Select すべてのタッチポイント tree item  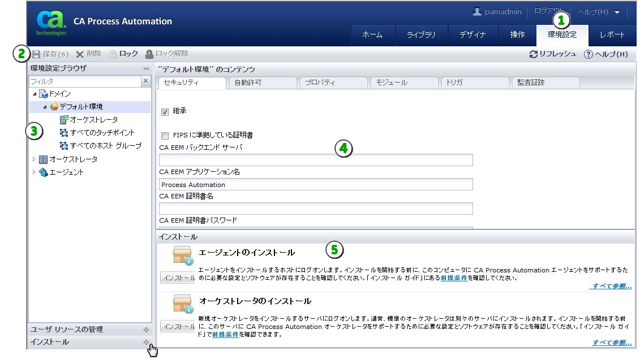[x=102, y=133]
